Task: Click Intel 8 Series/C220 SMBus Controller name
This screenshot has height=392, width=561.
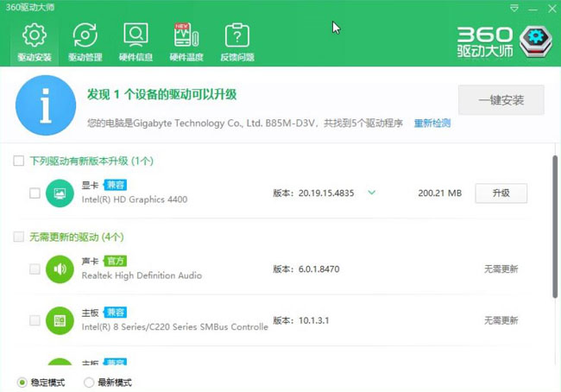Action: [x=174, y=327]
